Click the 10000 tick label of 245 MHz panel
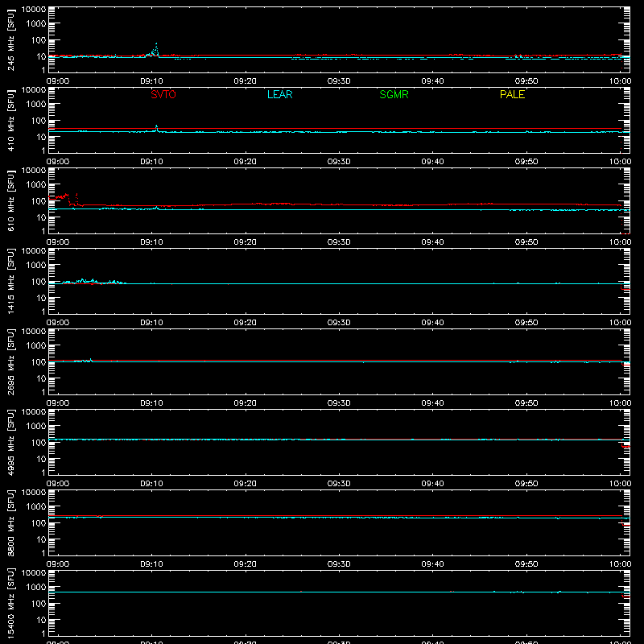Screen dimensions: 644x644 pyautogui.click(x=34, y=10)
